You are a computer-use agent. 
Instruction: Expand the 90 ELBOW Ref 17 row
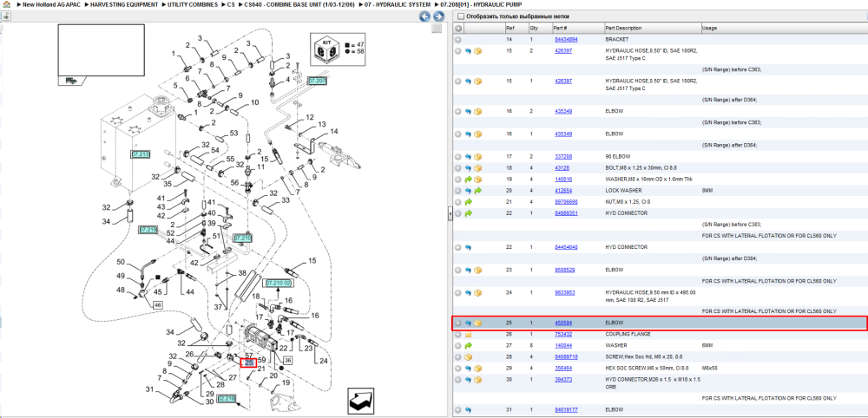458,156
